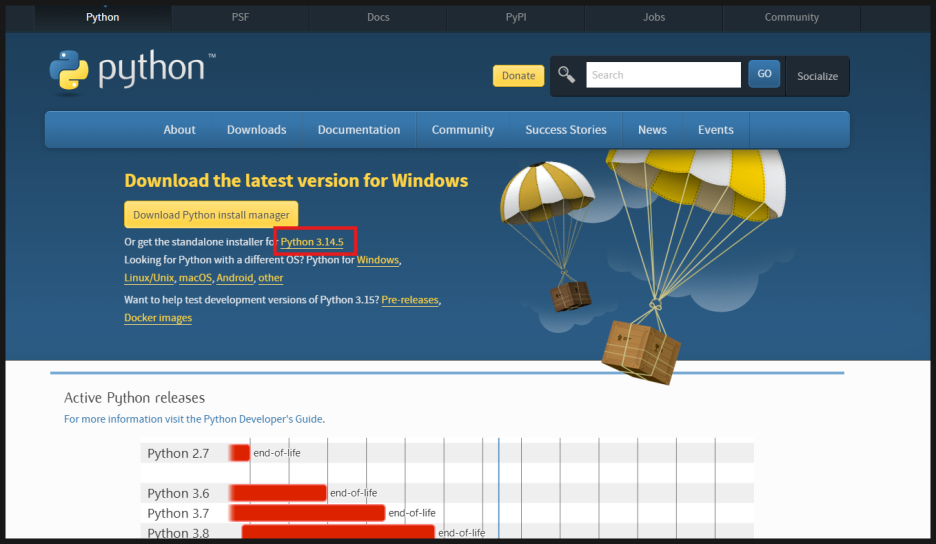Go to the PyPI top tab
The image size is (936, 544).
pos(516,17)
